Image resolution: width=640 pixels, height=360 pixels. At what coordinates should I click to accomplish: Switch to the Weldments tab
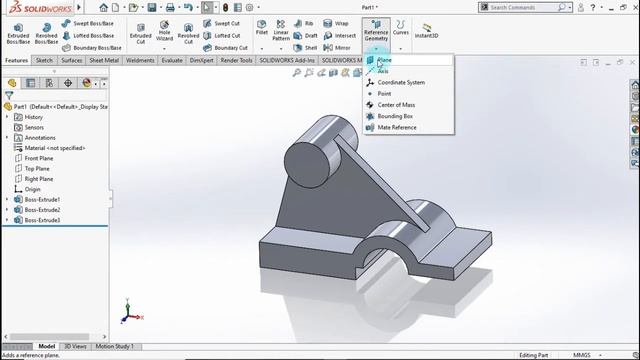tap(140, 60)
